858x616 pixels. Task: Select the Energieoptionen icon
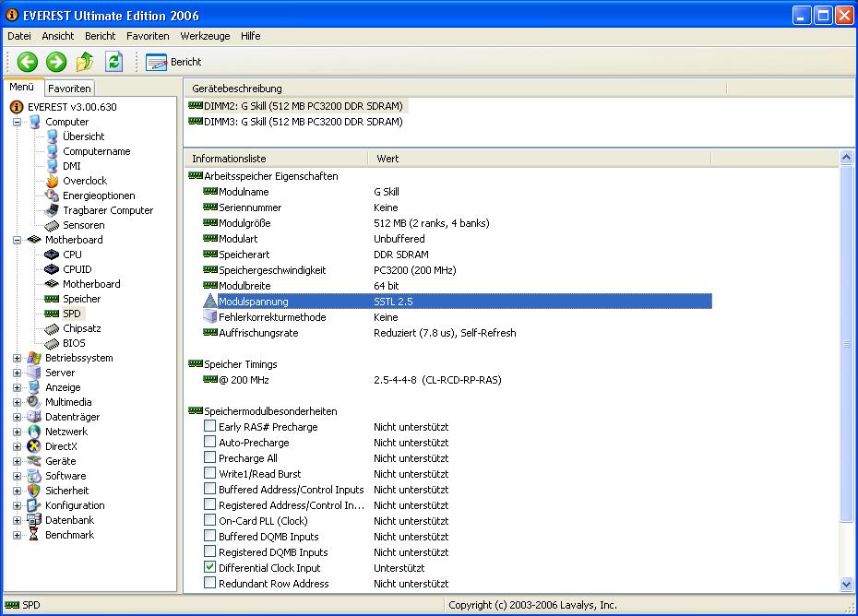(52, 195)
